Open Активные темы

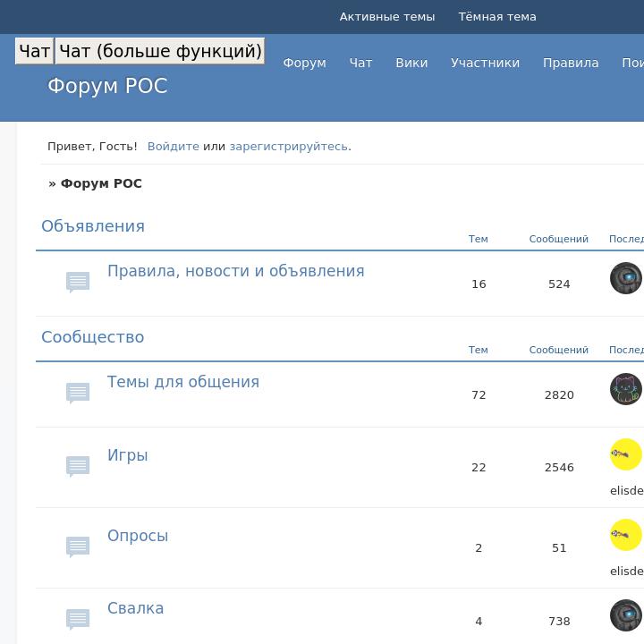point(386,17)
